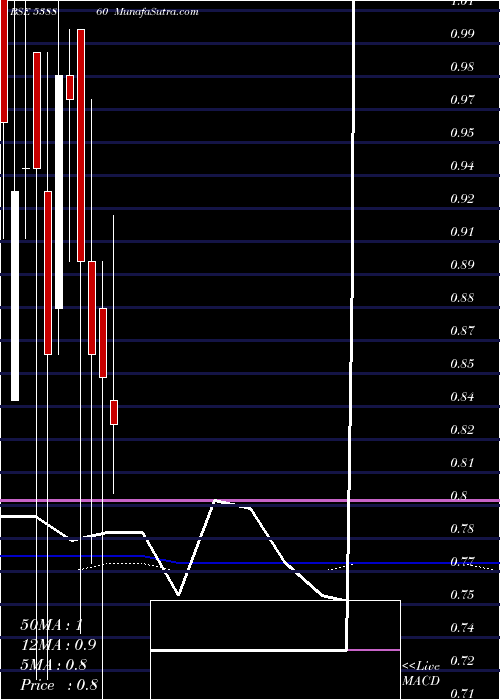Click the 0.72 price axis label
The image size is (500, 700).
462,661
